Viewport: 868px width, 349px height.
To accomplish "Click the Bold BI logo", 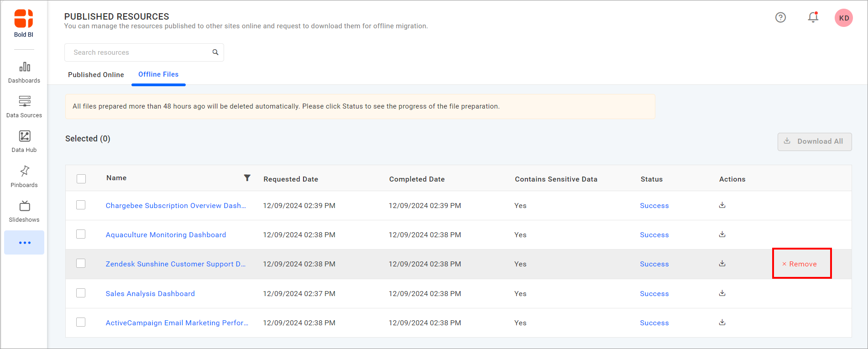I will (24, 23).
